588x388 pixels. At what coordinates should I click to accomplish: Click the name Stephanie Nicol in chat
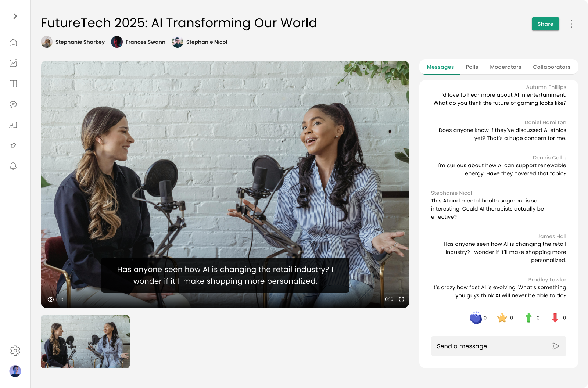click(451, 193)
